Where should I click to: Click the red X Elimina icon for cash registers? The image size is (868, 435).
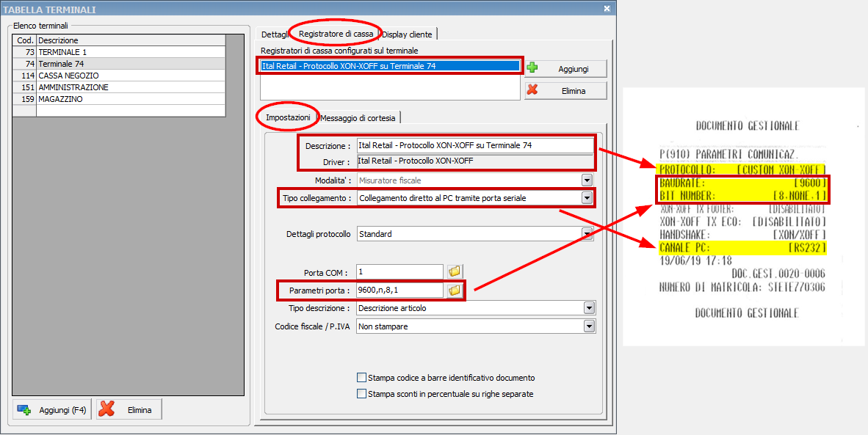[532, 90]
